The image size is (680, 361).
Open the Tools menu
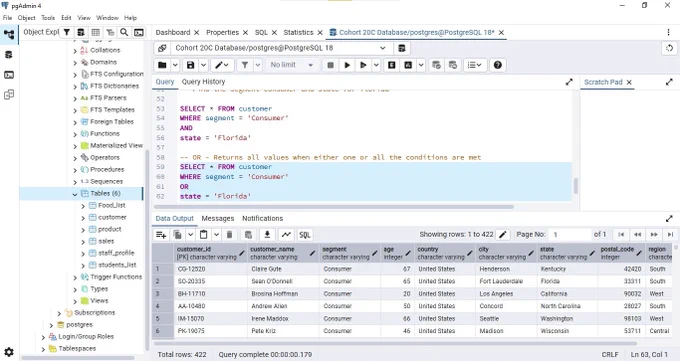pyautogui.click(x=48, y=18)
